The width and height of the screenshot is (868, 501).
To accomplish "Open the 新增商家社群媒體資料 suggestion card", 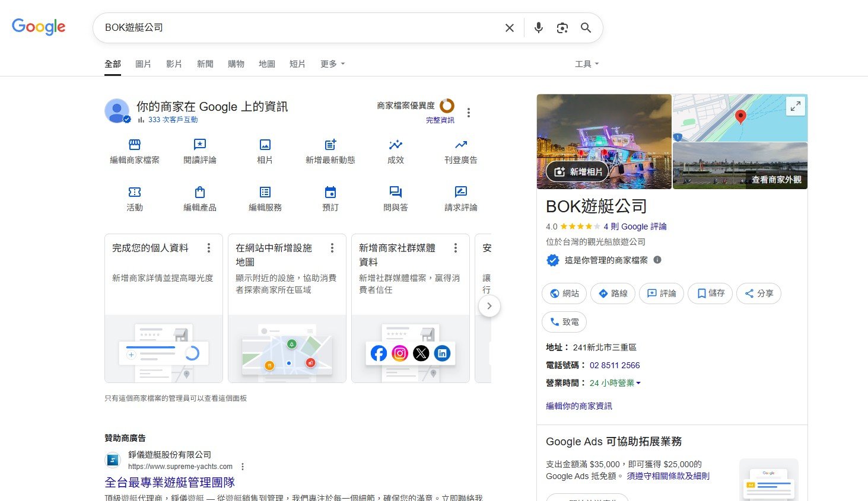I will [411, 308].
